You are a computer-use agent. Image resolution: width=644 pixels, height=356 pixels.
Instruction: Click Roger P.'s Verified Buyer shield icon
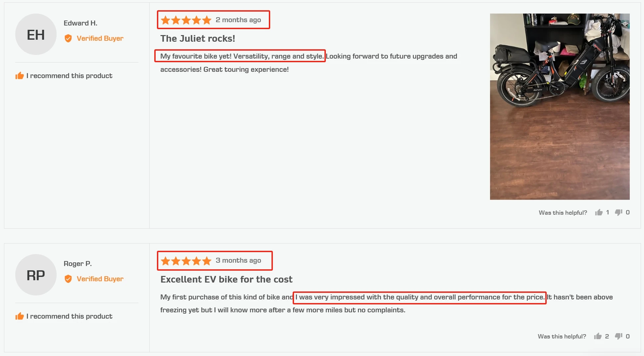pyautogui.click(x=68, y=279)
